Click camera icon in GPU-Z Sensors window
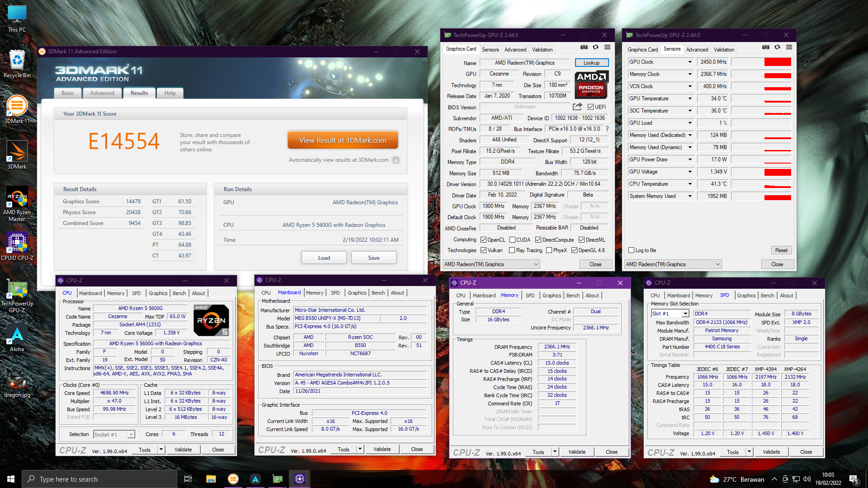868x488 pixels. [x=766, y=47]
